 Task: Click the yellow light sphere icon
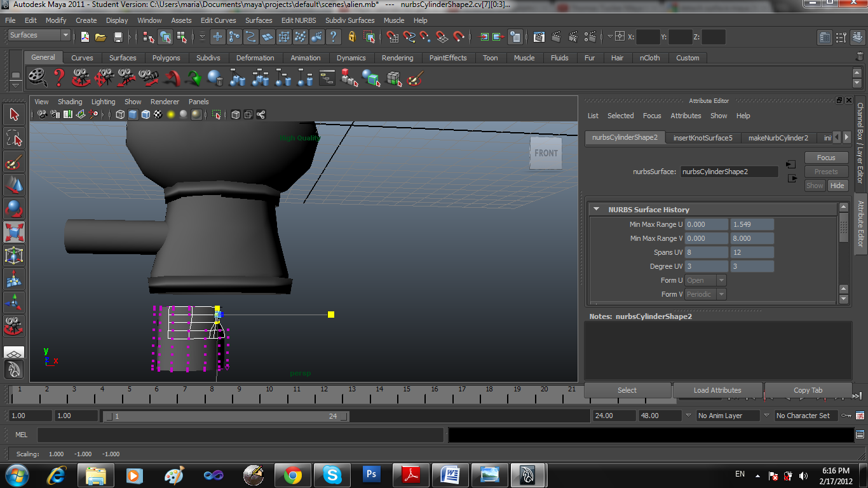click(x=171, y=114)
